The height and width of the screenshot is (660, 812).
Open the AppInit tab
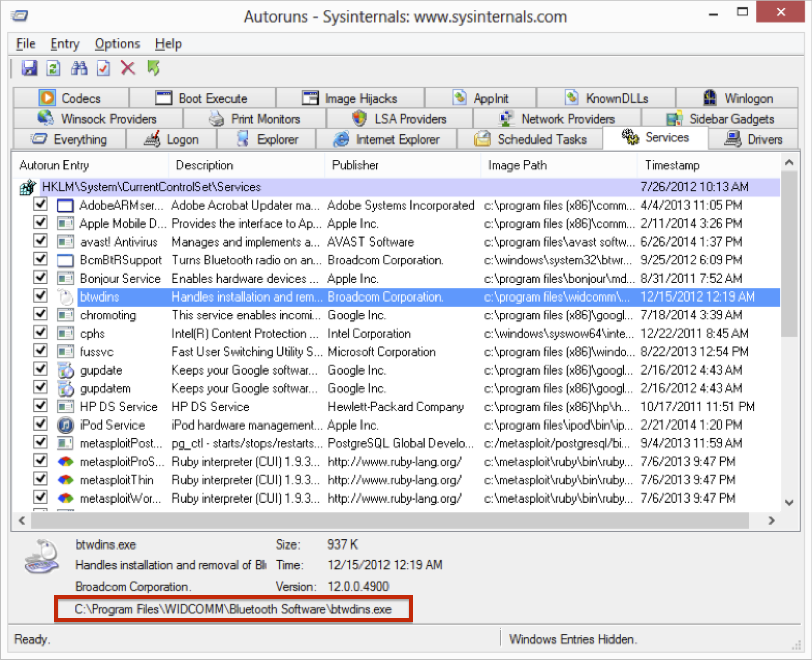[481, 98]
